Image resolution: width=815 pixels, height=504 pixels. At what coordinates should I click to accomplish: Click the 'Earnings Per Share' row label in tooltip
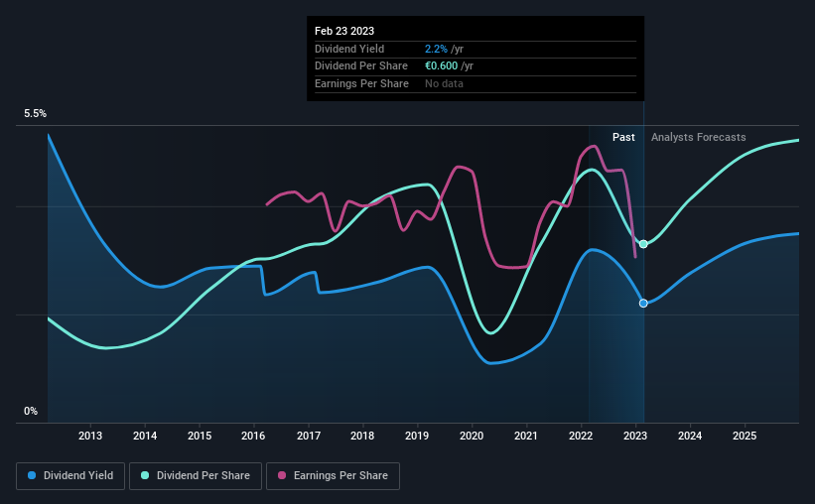[x=361, y=83]
